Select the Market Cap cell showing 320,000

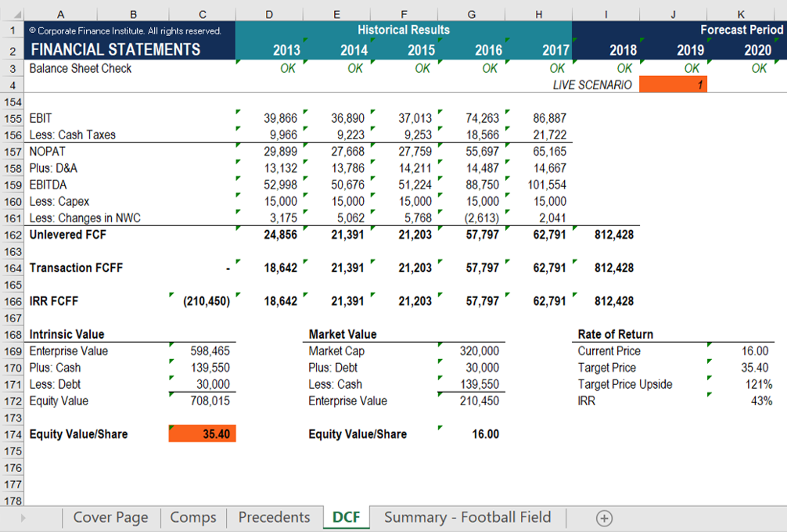(471, 350)
